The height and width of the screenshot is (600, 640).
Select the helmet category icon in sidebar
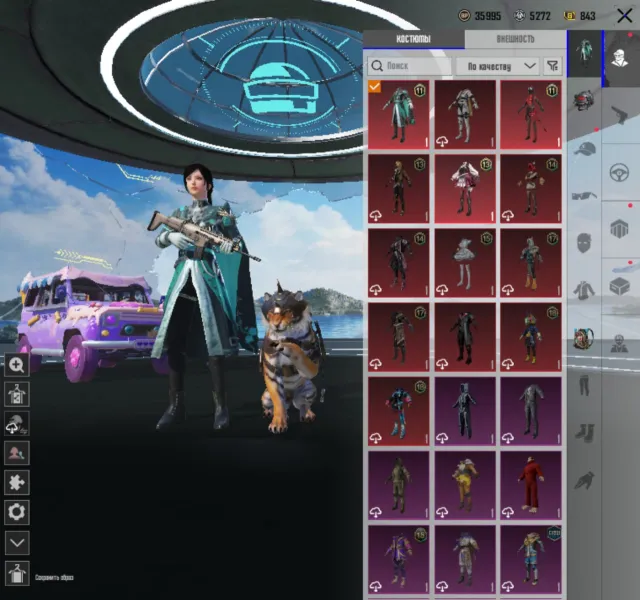coord(584,101)
